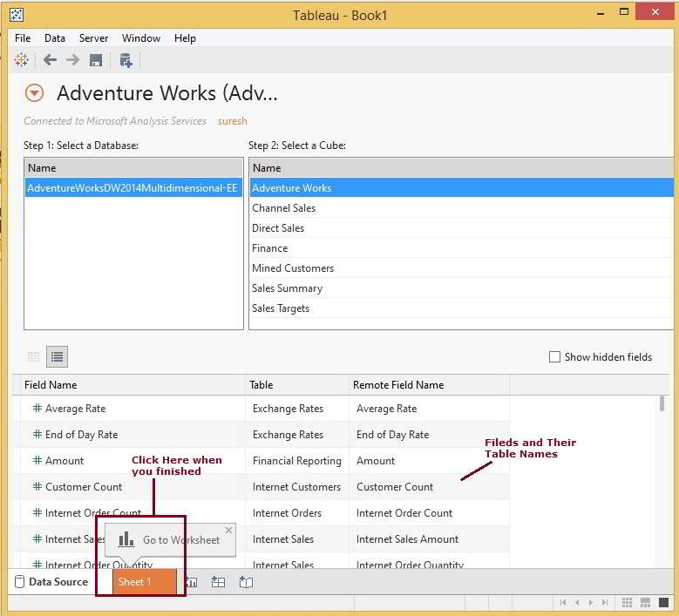Open the Data Source tab
Image resolution: width=679 pixels, height=616 pixels.
click(x=51, y=582)
